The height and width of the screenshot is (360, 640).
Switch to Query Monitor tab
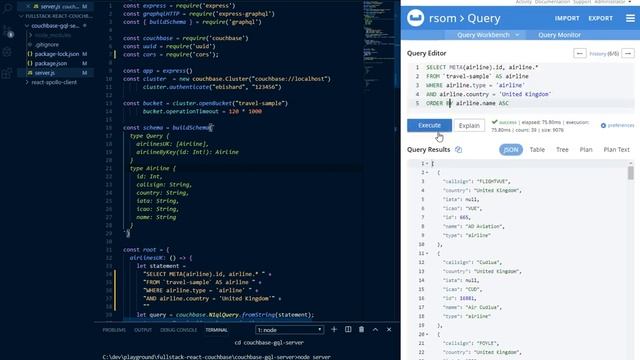tap(559, 35)
